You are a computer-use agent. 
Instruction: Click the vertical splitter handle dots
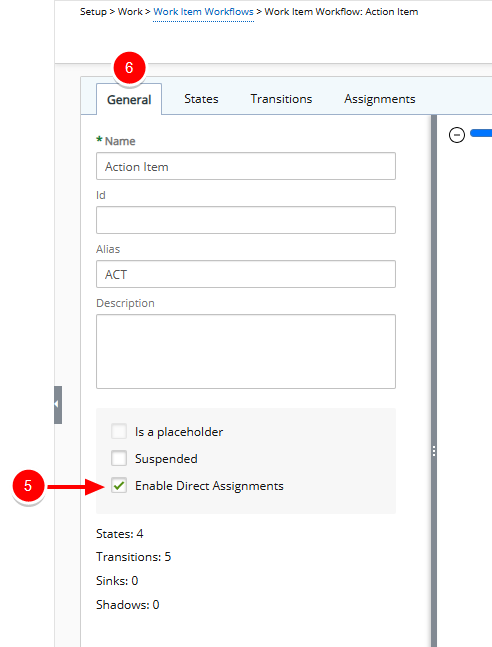pyautogui.click(x=434, y=451)
